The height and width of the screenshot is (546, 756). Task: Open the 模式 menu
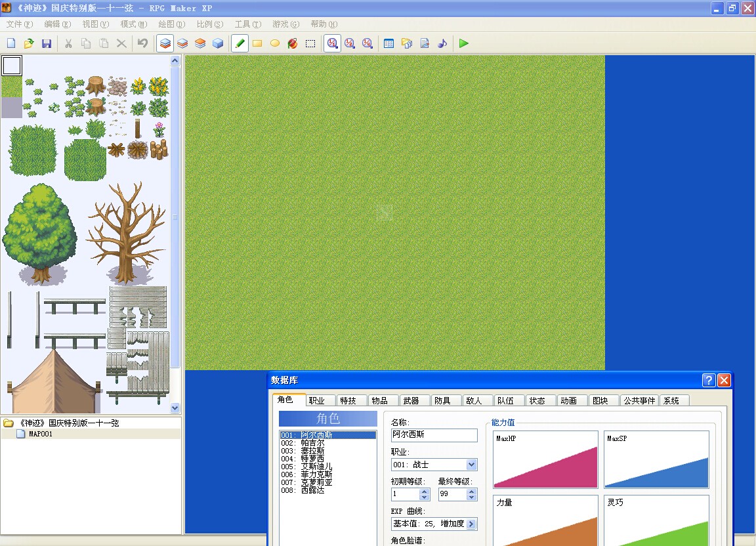click(134, 24)
